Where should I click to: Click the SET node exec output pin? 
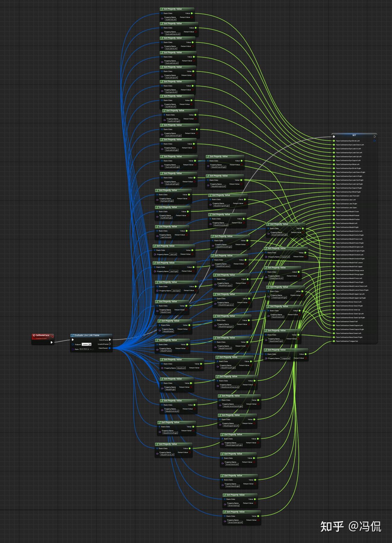[x=375, y=137]
